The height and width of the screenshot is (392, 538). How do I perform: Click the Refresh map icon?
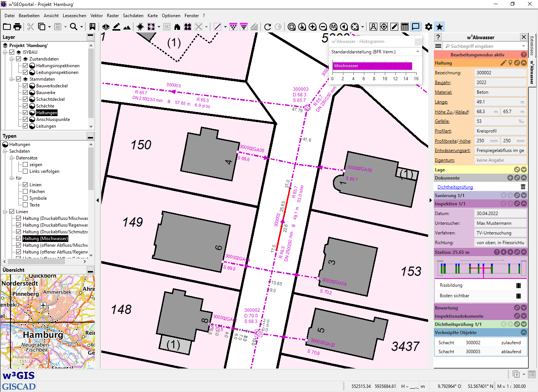point(268,27)
